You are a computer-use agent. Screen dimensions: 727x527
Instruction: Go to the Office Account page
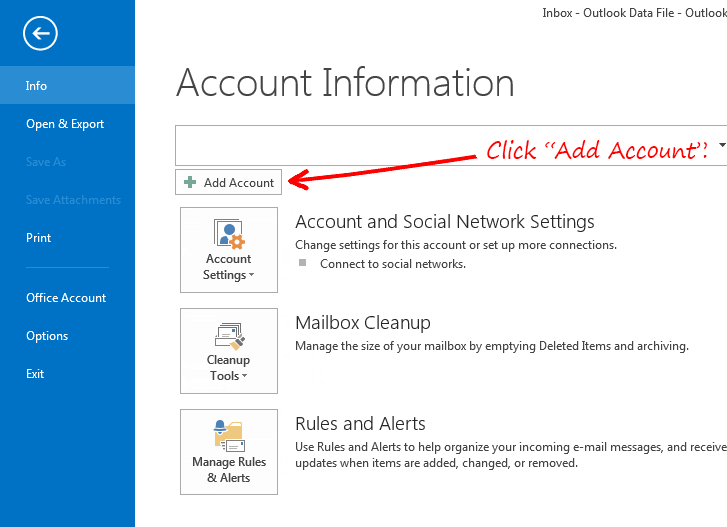[66, 298]
